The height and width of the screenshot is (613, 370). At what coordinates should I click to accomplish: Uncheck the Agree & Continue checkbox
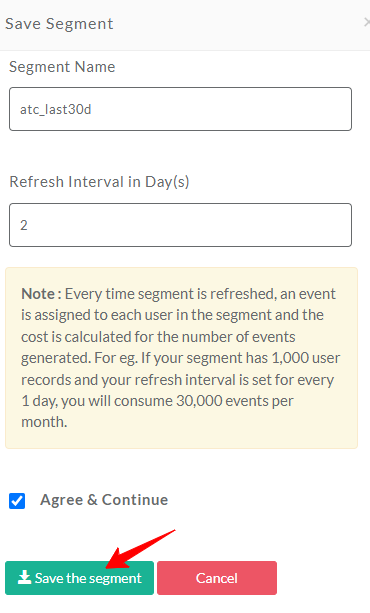tap(17, 501)
